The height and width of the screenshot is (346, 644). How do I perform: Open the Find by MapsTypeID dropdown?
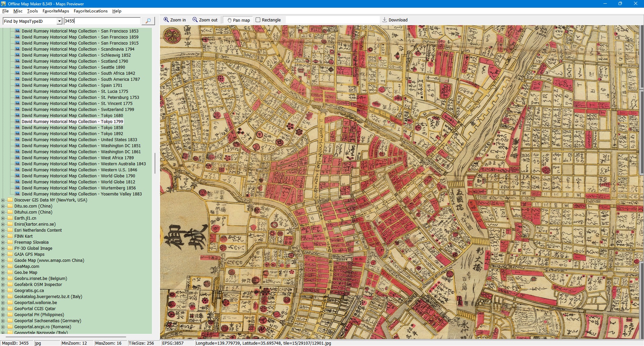[59, 21]
